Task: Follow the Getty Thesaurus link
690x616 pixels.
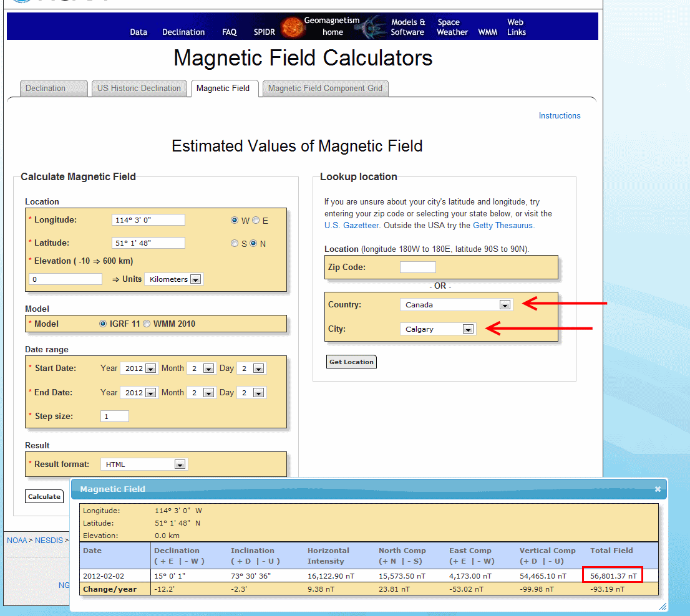Action: pos(503,226)
